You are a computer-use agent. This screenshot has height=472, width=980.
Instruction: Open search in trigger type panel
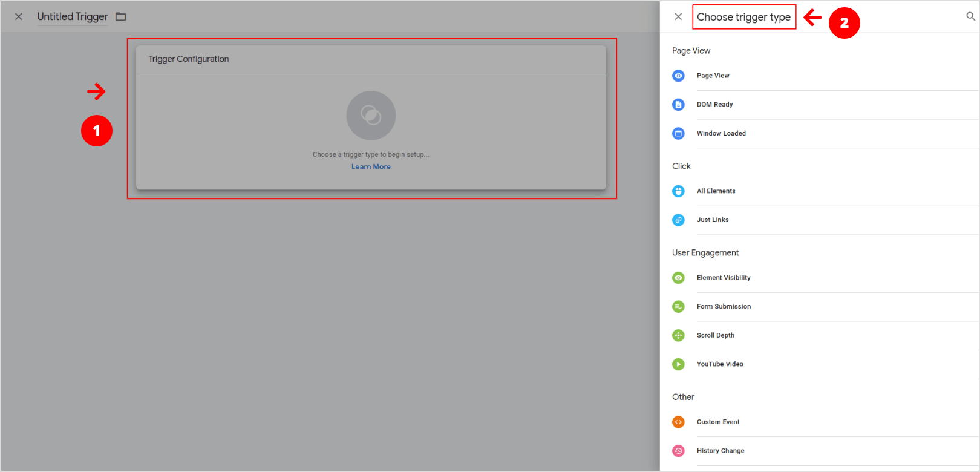tap(970, 16)
